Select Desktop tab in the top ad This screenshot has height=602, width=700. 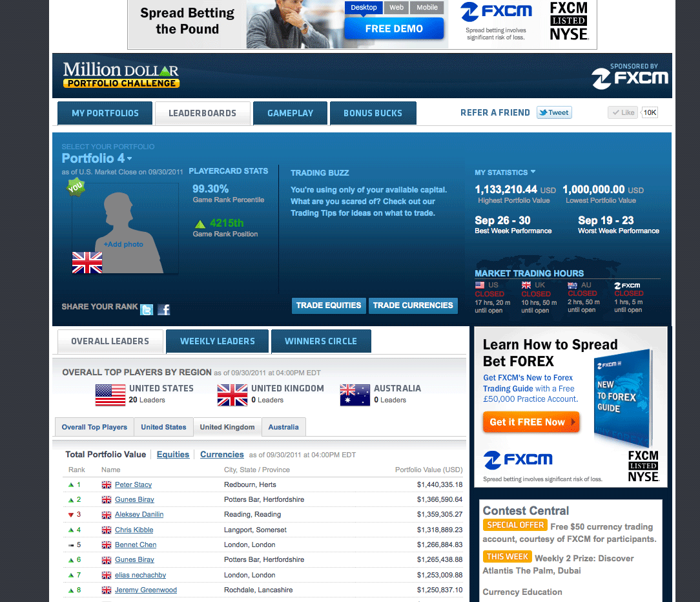(x=364, y=8)
